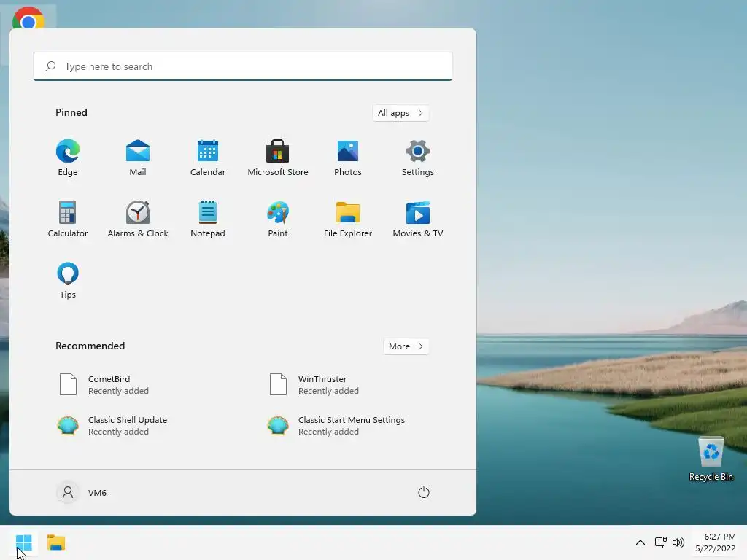This screenshot has width=747, height=560.
Task: Open Settings from pinned apps
Action: [418, 157]
